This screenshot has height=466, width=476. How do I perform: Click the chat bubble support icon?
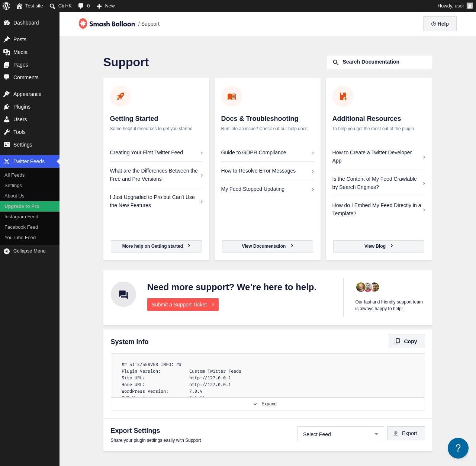coord(123,294)
